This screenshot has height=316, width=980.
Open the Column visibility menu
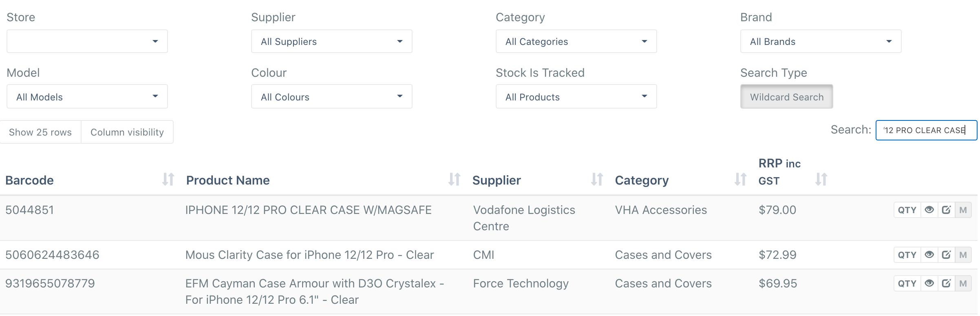click(127, 132)
